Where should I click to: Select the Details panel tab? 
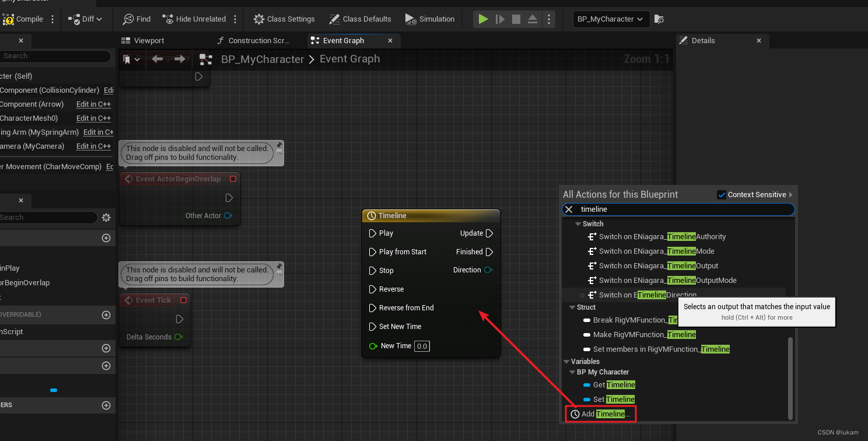(x=703, y=40)
